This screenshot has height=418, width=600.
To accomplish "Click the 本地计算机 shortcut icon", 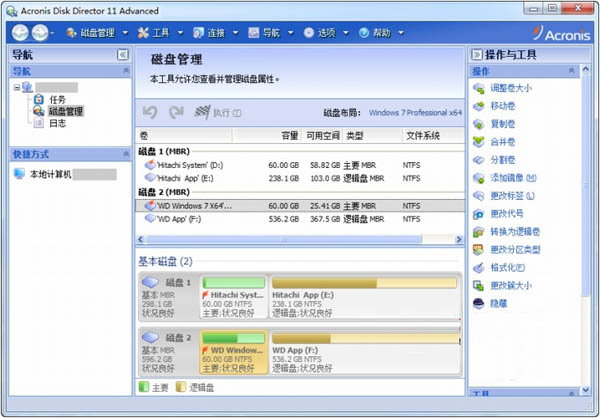I will point(19,174).
